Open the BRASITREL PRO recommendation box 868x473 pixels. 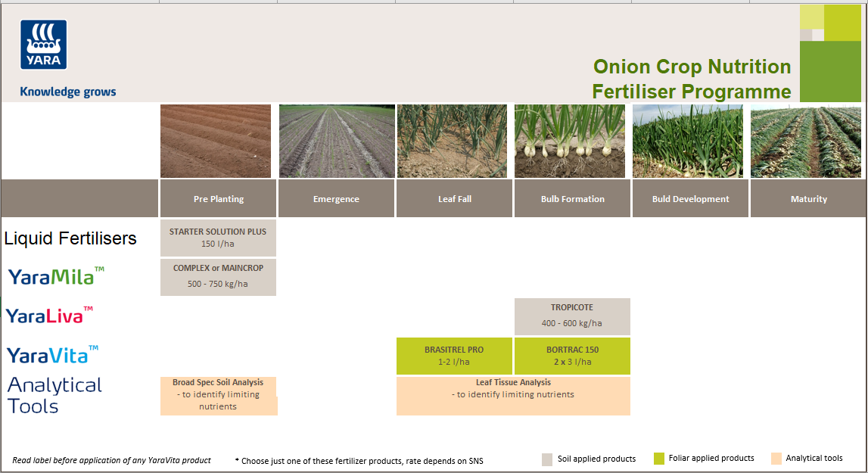point(454,356)
